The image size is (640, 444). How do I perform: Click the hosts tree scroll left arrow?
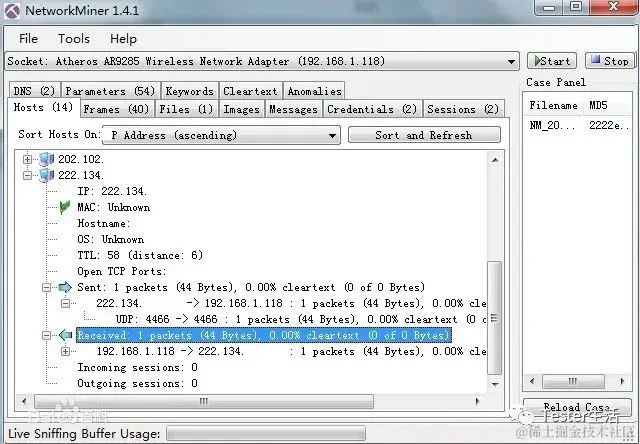coord(24,402)
